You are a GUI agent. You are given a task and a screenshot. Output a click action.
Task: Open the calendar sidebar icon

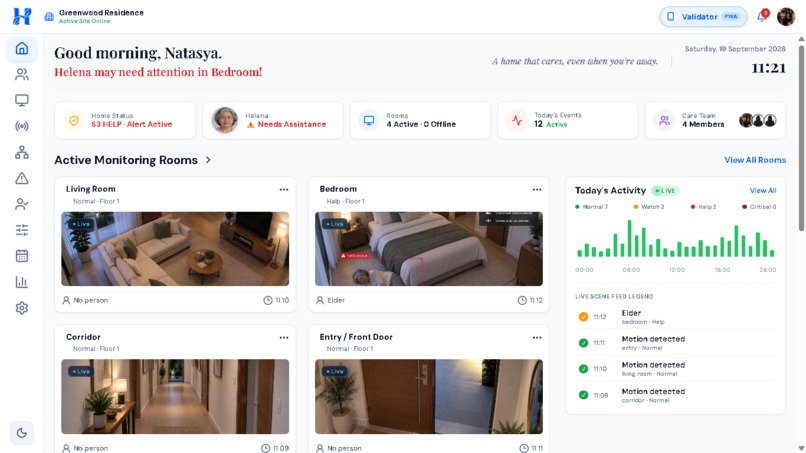22,256
